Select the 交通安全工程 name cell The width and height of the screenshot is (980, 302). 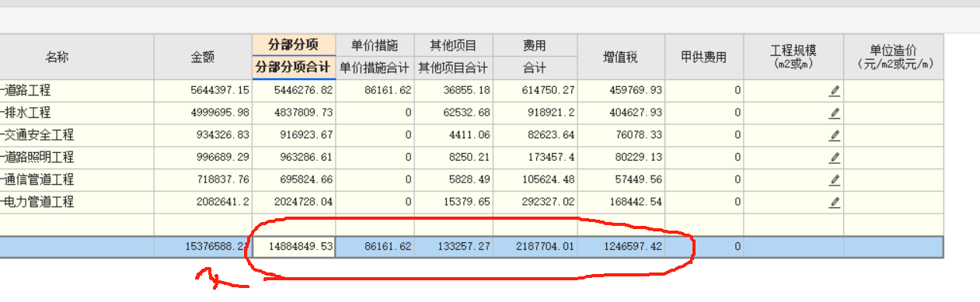(x=77, y=136)
